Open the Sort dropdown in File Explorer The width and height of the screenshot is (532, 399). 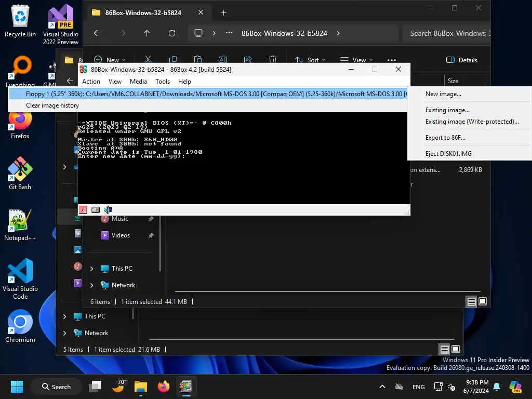pyautogui.click(x=310, y=60)
